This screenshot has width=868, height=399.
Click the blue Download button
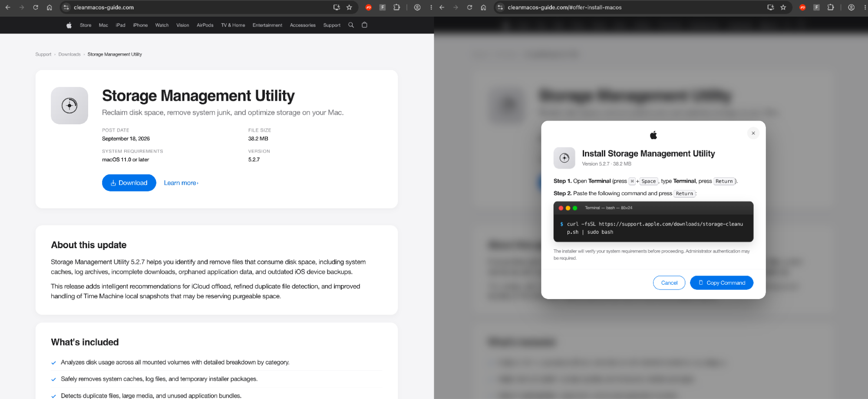(129, 183)
